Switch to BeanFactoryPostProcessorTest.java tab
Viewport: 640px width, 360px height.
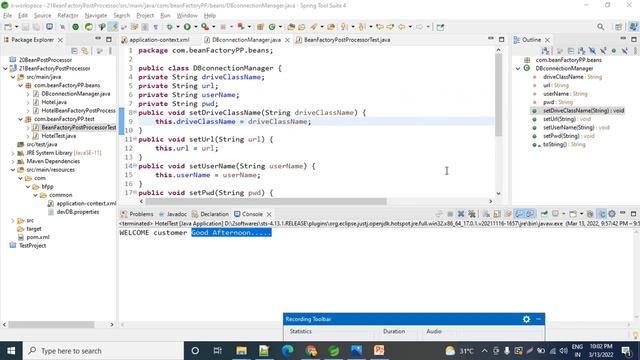[347, 40]
